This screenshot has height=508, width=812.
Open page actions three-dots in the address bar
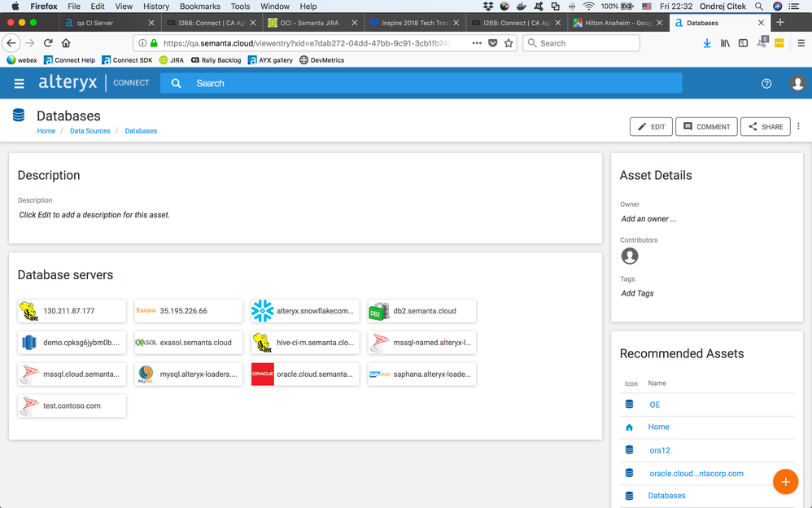[x=477, y=43]
